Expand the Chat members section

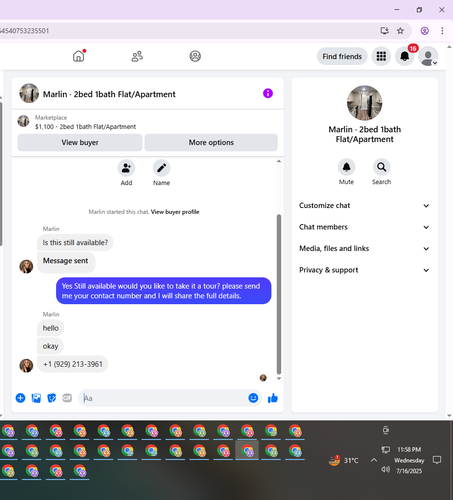coord(364,227)
